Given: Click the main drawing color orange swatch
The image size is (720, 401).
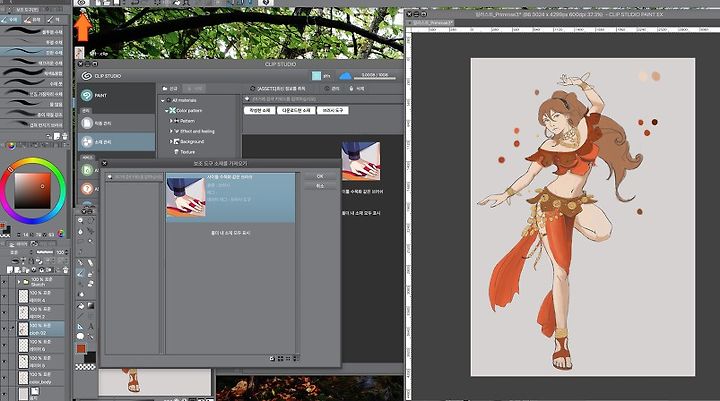Looking at the screenshot, I should click(81, 349).
